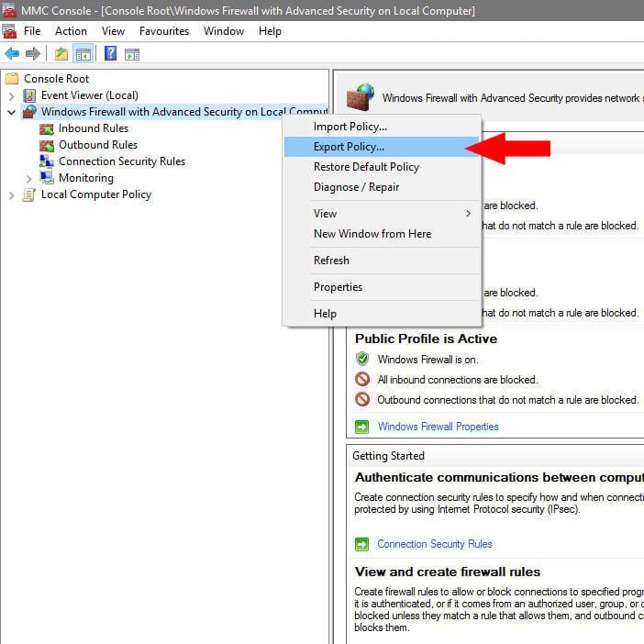This screenshot has height=644, width=644.
Task: Expand the Local Computer Policy node
Action: pyautogui.click(x=12, y=195)
